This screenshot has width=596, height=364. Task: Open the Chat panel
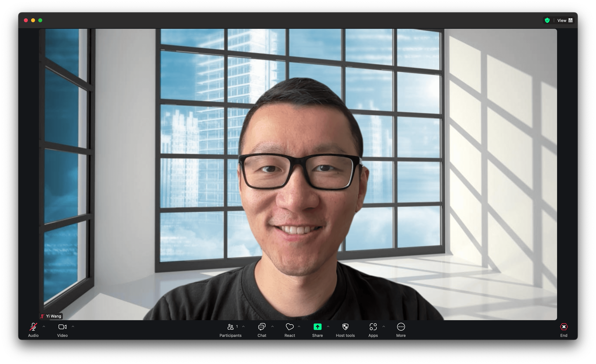(x=262, y=330)
